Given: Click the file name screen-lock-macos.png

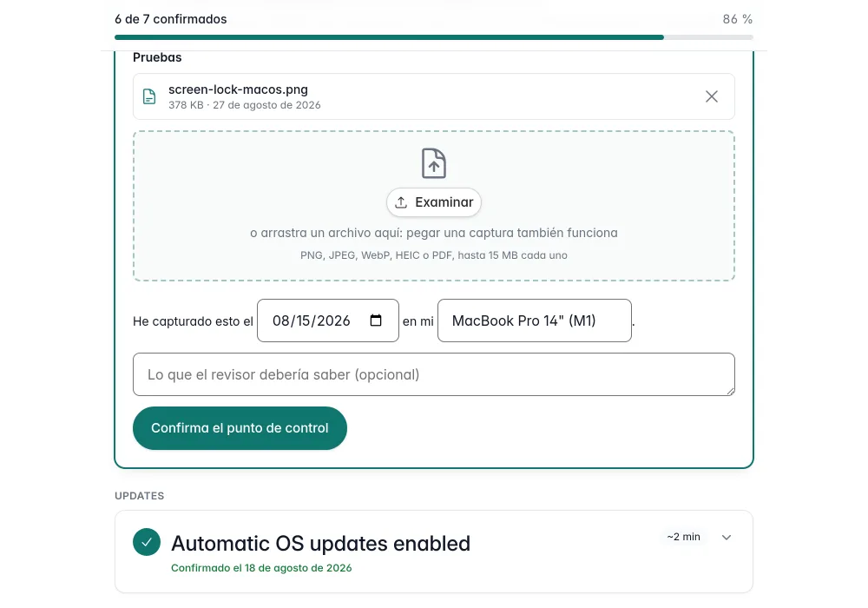Looking at the screenshot, I should 238,89.
